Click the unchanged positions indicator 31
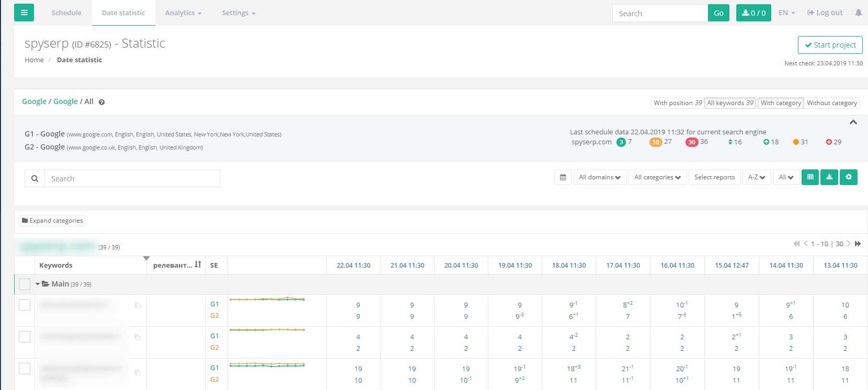868x390 pixels. [801, 142]
